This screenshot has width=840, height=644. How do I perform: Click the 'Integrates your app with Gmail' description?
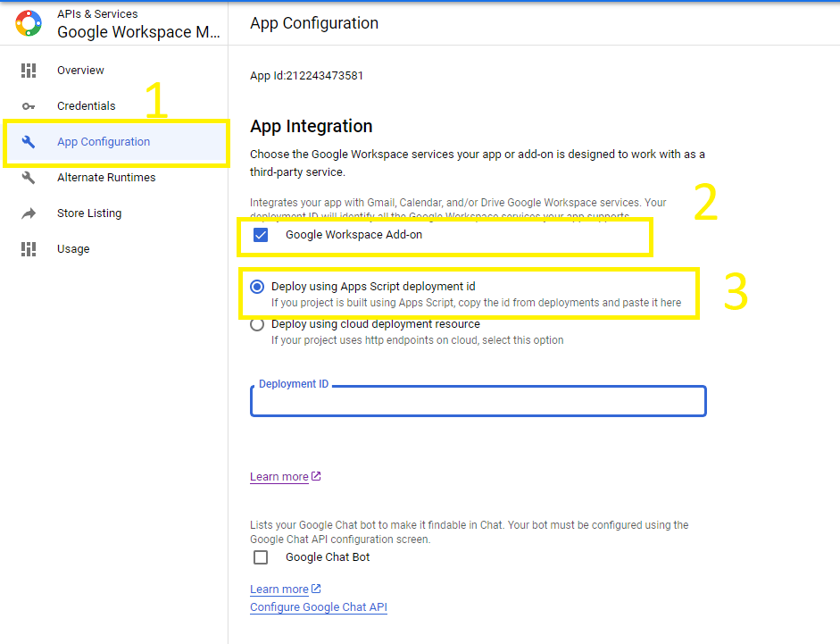458,209
